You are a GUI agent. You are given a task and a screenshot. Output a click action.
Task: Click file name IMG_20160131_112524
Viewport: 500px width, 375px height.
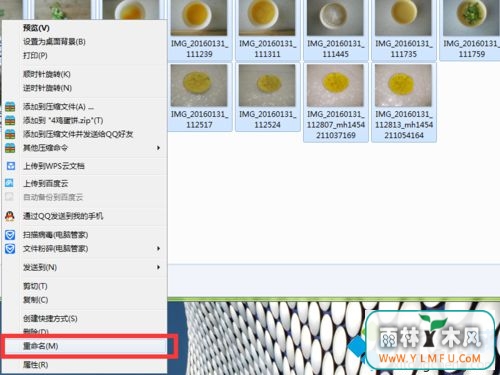(x=267, y=119)
